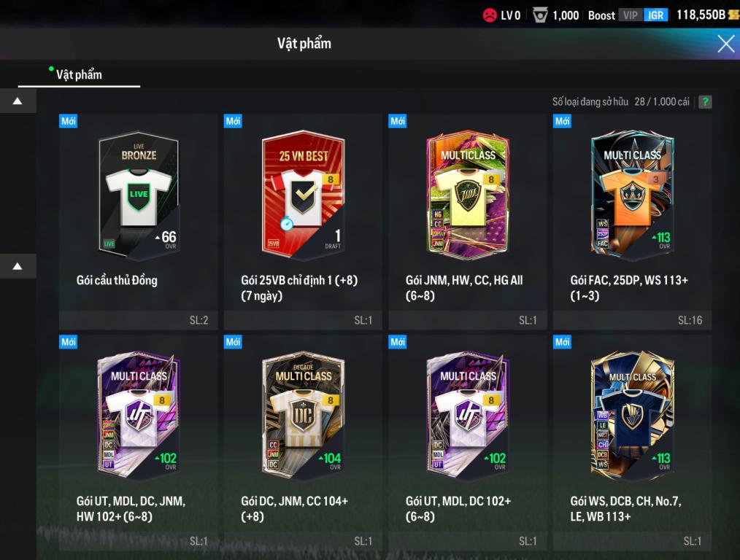This screenshot has width=740, height=560.
Task: Click the gold coin stack currency icon
Action: coord(734,15)
